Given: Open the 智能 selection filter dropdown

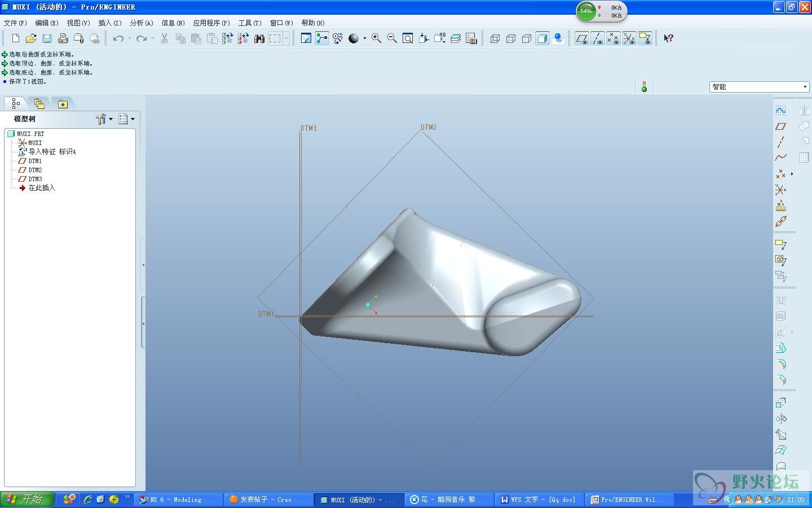Looking at the screenshot, I should click(x=759, y=87).
